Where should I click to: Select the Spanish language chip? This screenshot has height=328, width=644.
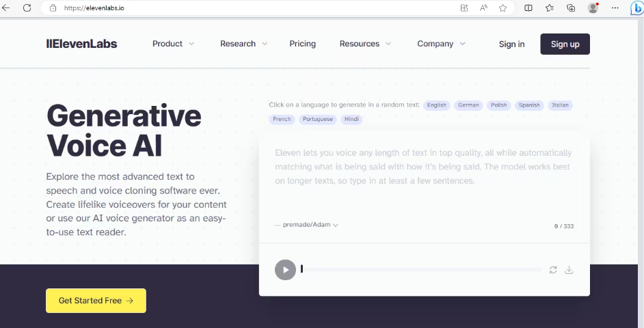click(x=529, y=105)
